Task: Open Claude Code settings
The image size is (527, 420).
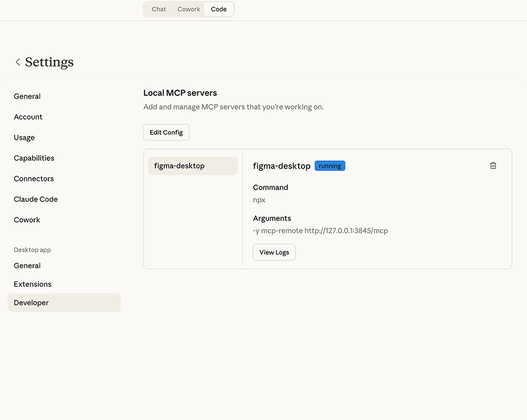Action: [x=35, y=199]
